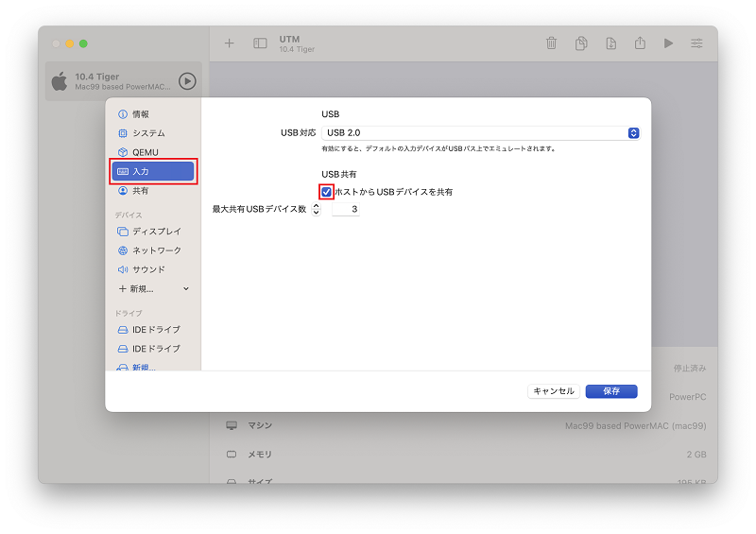Select the 10.4 Tiger VM apple icon

point(60,81)
